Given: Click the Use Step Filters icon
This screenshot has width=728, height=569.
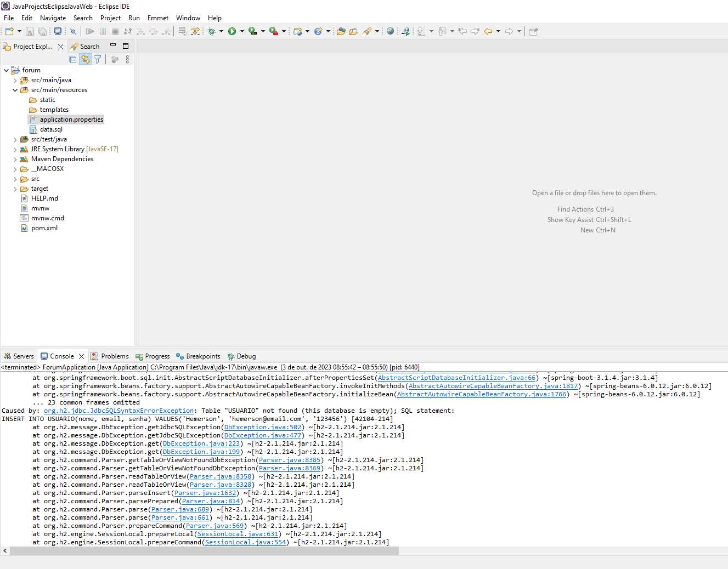Looking at the screenshot, I should pyautogui.click(x=195, y=31).
